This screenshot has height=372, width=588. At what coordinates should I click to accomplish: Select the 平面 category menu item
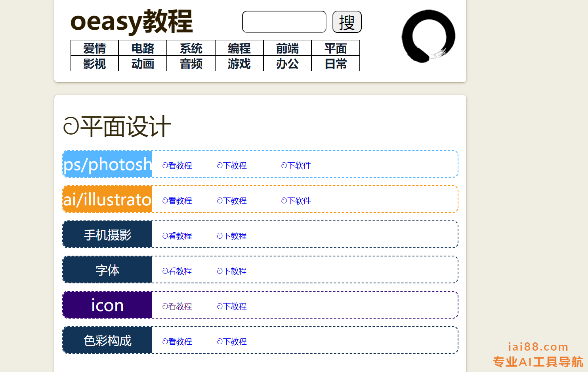pos(336,48)
